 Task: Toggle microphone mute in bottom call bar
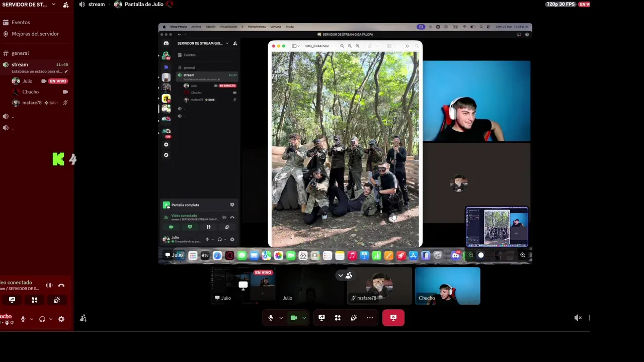tap(271, 318)
